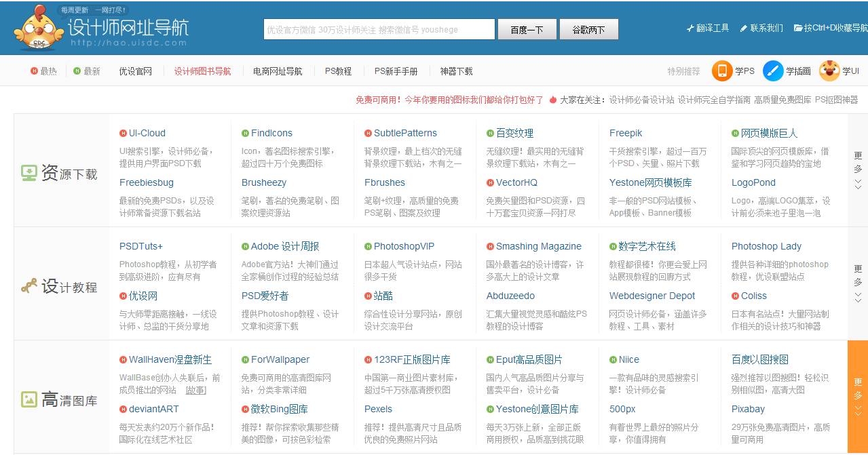
Task: Open the Webdesigner Depot link
Action: click(x=652, y=296)
